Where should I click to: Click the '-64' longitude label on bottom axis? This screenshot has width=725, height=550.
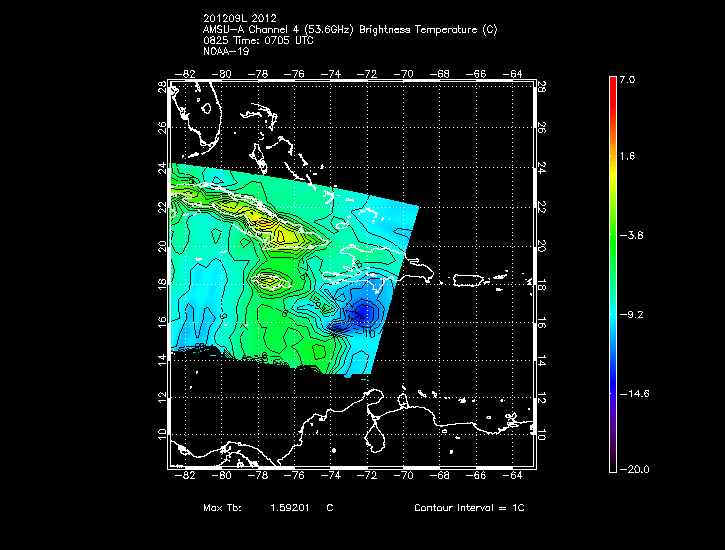click(512, 476)
